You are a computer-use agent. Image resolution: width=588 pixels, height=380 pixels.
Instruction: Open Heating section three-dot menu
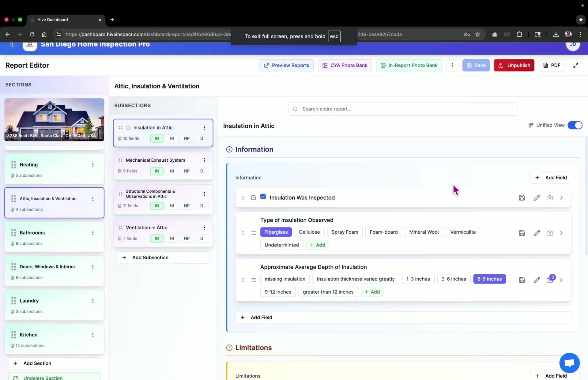pyautogui.click(x=93, y=165)
